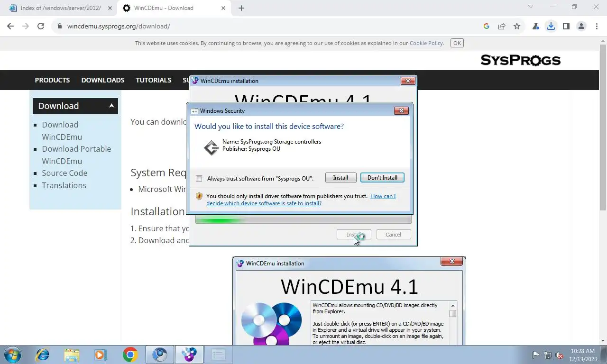
Task: Toggle the Chrome side panel icon
Action: click(566, 27)
